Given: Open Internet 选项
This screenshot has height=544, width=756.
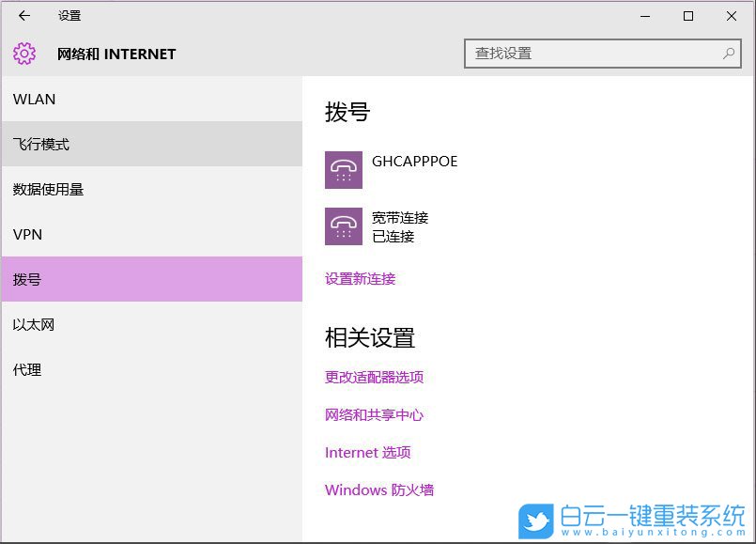Looking at the screenshot, I should coord(369,452).
